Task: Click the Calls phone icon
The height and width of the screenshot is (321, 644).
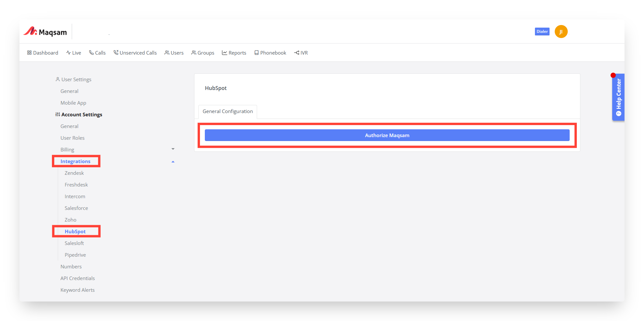Action: [x=91, y=53]
